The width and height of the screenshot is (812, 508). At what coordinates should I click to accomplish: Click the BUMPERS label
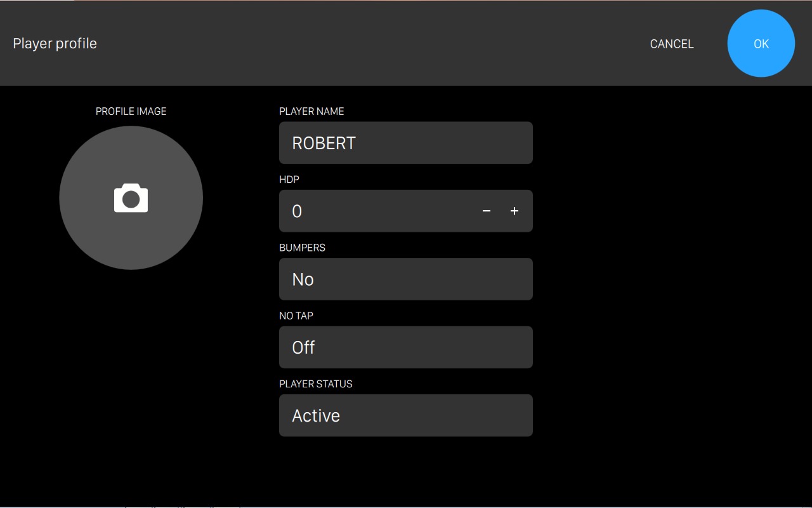[302, 248]
